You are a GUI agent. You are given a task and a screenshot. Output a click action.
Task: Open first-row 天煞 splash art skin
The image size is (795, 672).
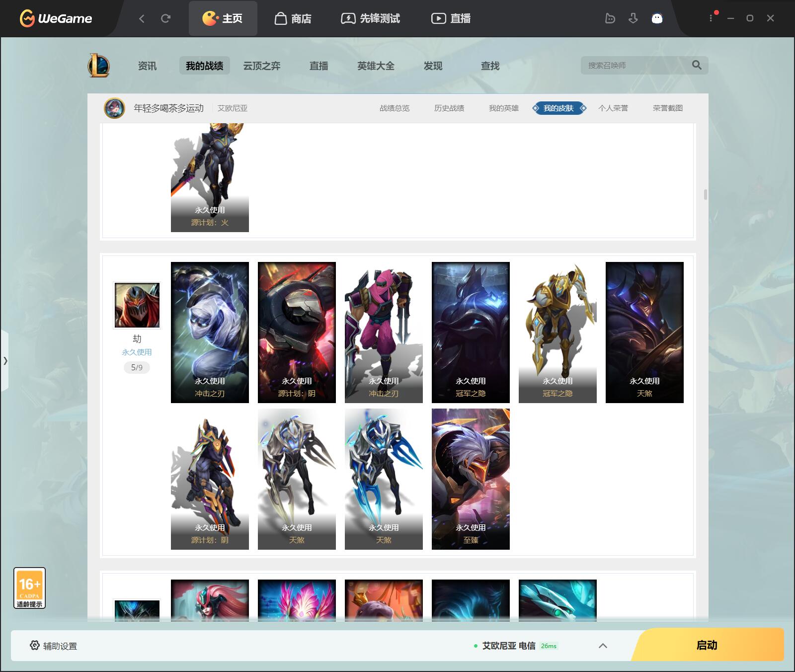(x=644, y=332)
